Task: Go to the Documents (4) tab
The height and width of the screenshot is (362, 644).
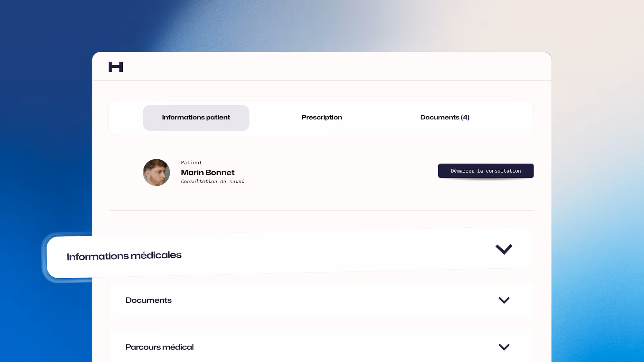Action: click(445, 118)
